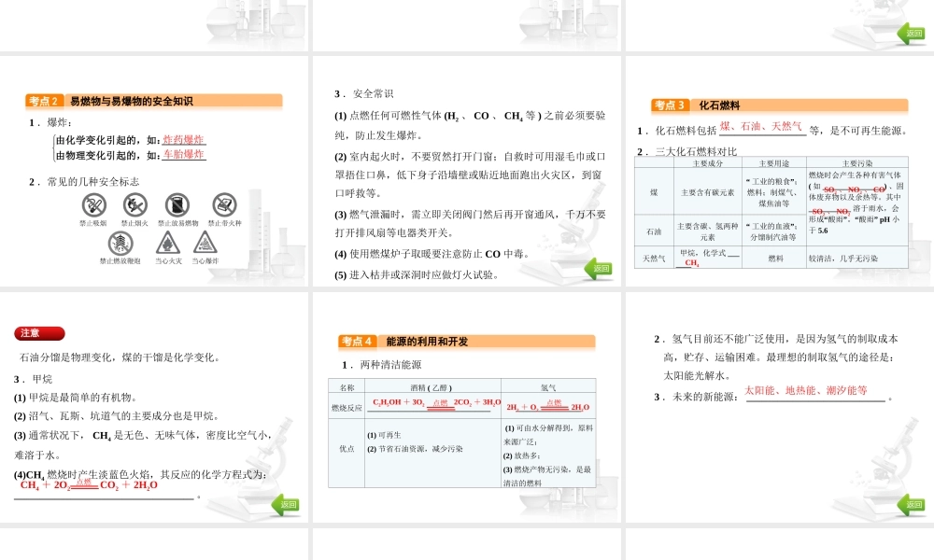The image size is (934, 560).
Task: Click the (5) 进入枯井或深洞时应做灯火试验 line
Action: [x=417, y=274]
